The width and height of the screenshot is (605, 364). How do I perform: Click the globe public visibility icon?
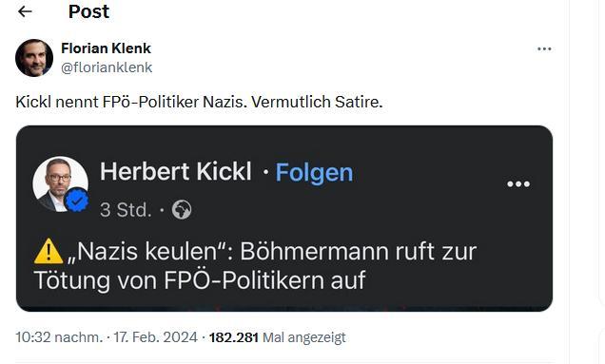pos(182,210)
